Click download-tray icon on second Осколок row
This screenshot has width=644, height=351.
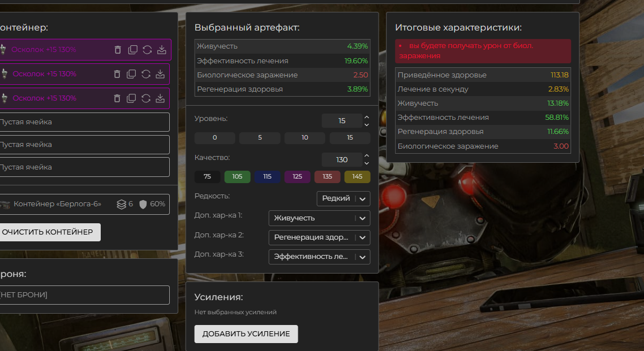point(160,74)
